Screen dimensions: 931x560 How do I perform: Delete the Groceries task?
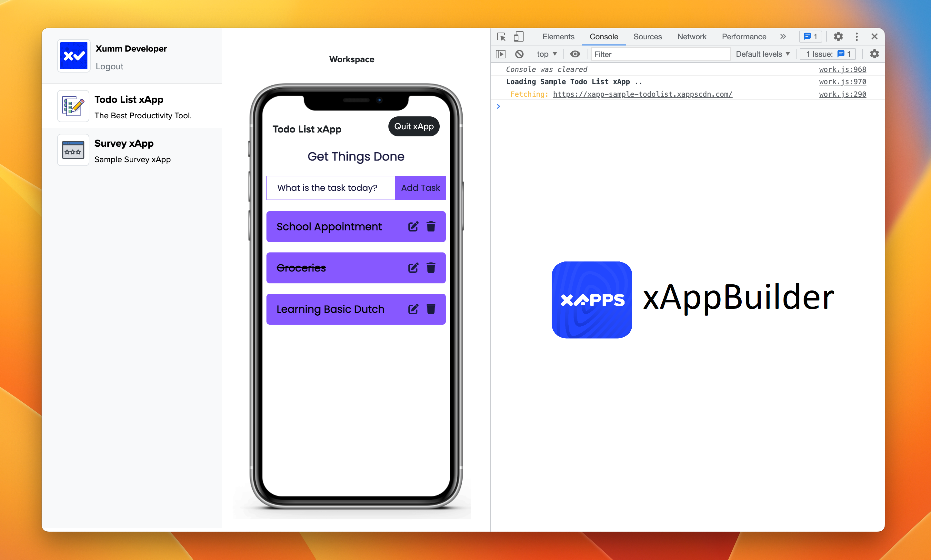(431, 268)
